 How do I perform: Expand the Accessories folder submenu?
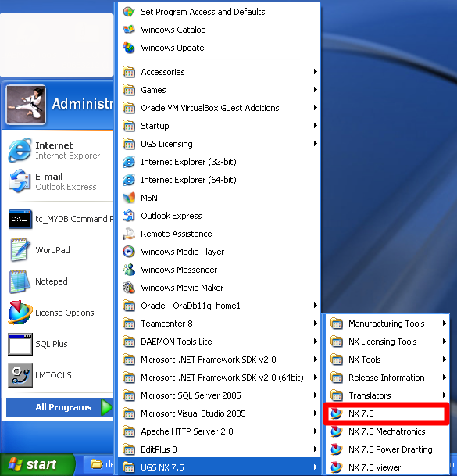tap(219, 72)
